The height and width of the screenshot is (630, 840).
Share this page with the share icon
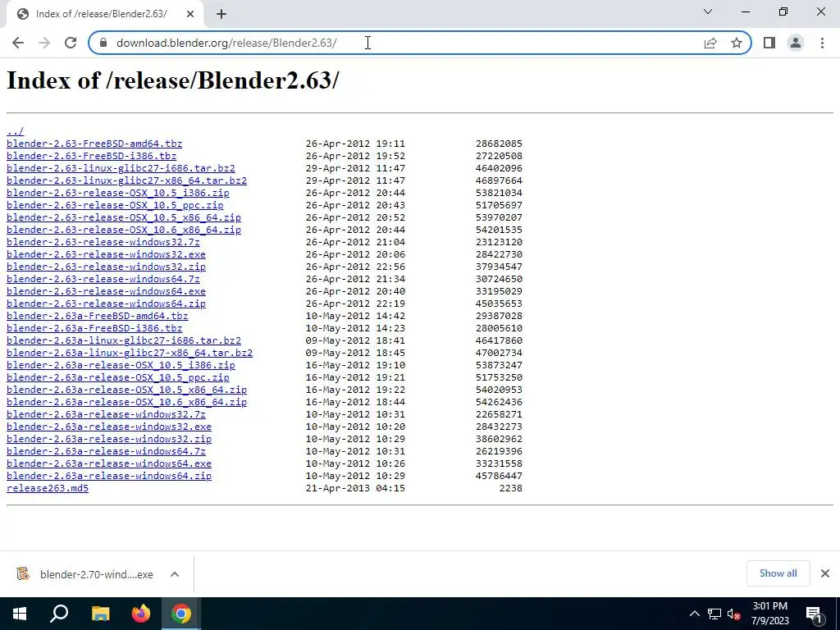(x=710, y=43)
